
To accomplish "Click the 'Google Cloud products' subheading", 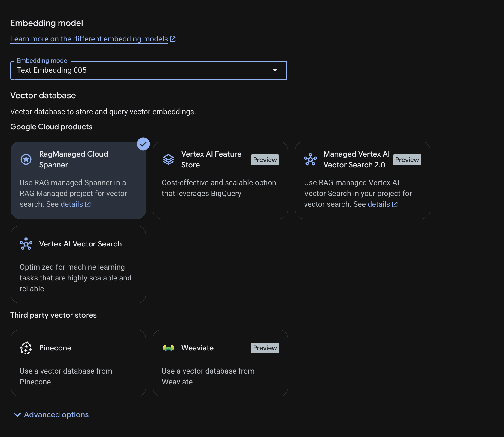I will (x=51, y=127).
